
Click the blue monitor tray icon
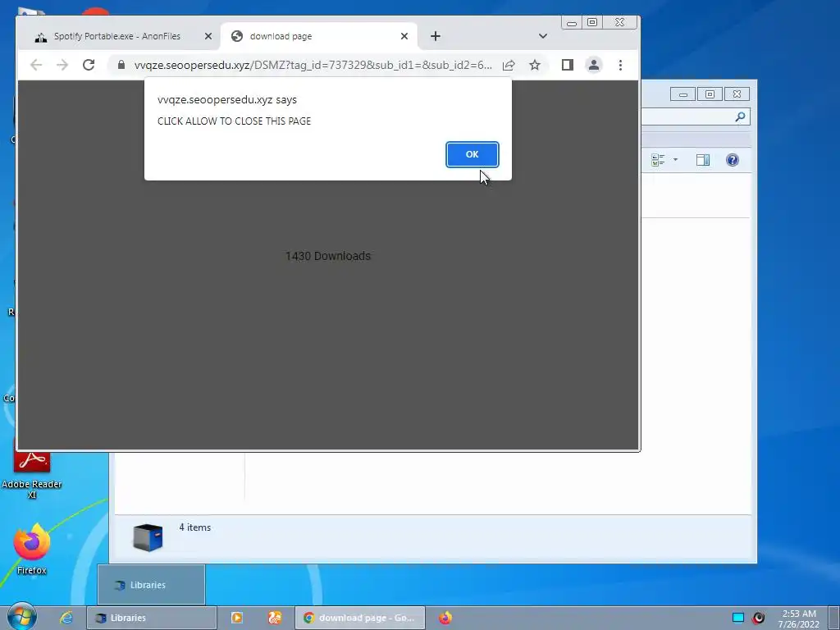coord(738,618)
